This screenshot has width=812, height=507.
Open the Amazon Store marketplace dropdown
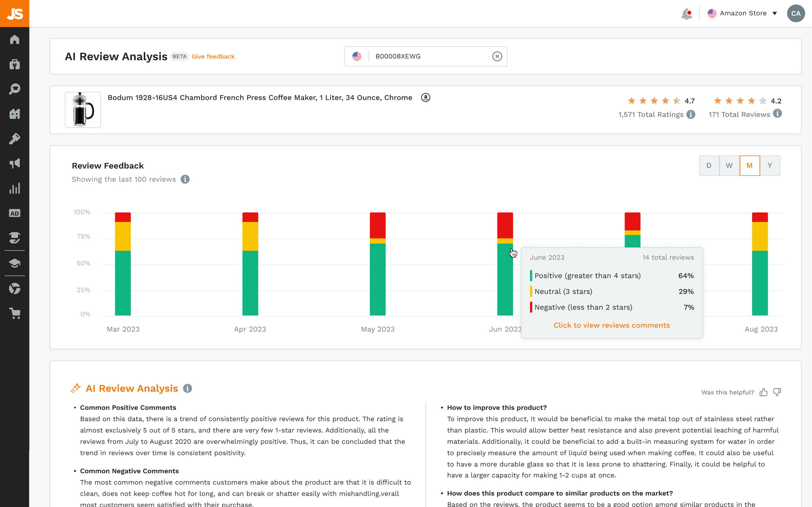pyautogui.click(x=742, y=13)
